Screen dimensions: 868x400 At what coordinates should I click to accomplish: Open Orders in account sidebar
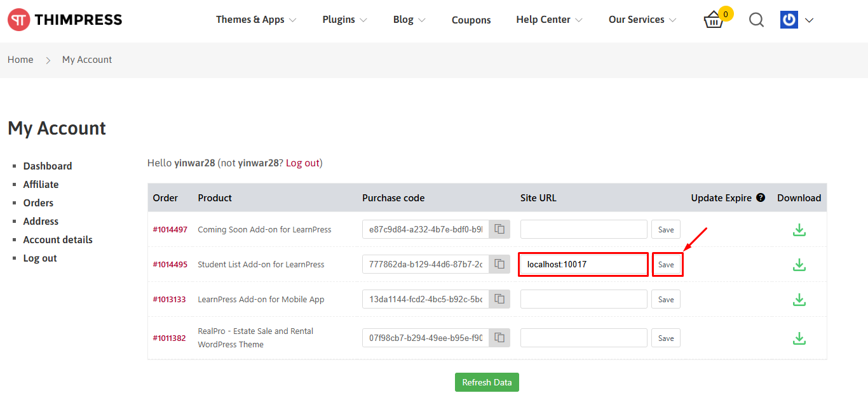click(x=38, y=203)
